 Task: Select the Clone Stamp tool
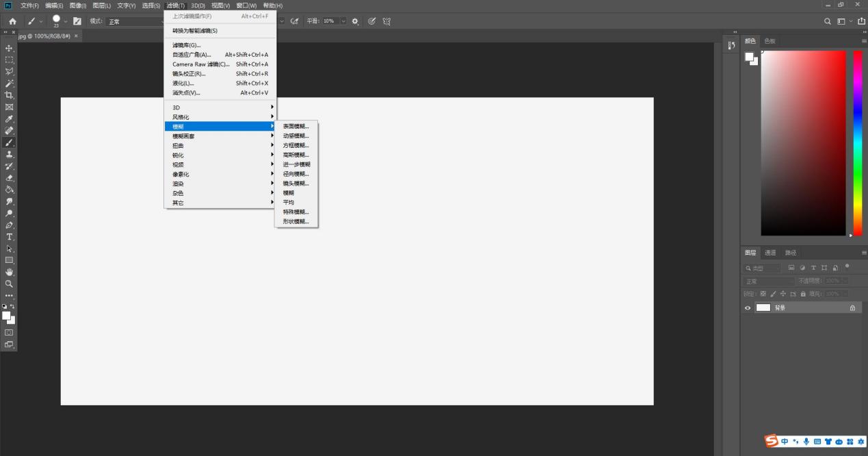pyautogui.click(x=10, y=154)
